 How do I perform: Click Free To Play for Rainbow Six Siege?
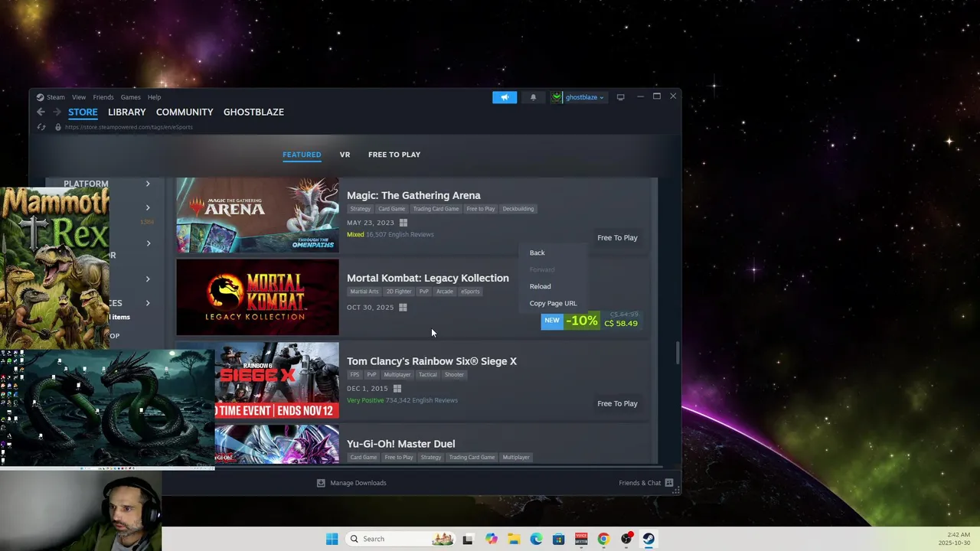point(617,403)
